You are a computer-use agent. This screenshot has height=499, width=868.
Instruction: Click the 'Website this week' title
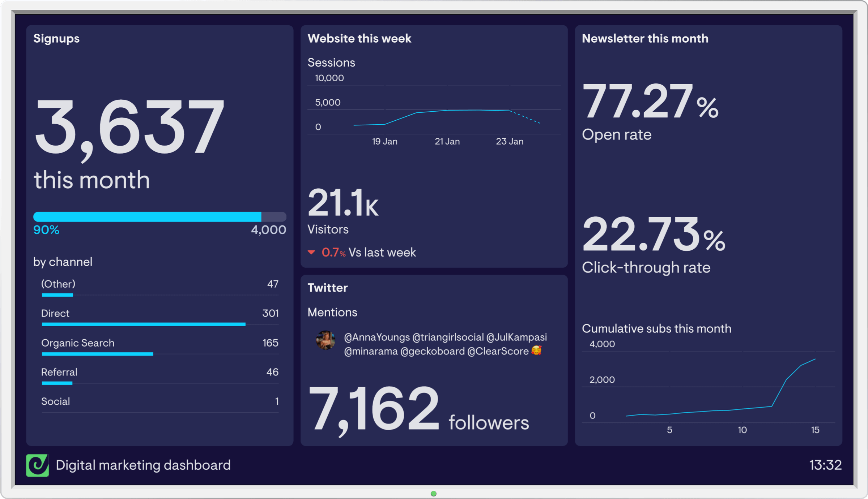(x=359, y=38)
